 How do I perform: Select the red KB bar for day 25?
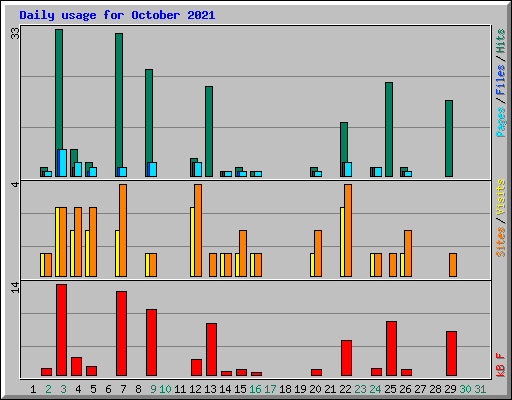pyautogui.click(x=391, y=348)
